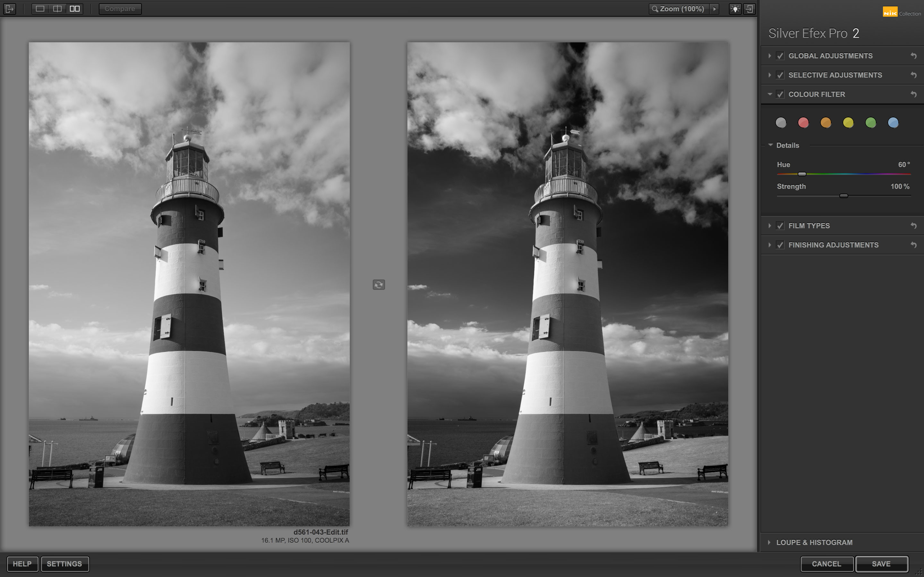Image resolution: width=924 pixels, height=577 pixels.
Task: Change background brightness with lightbulb icon
Action: coord(735,9)
